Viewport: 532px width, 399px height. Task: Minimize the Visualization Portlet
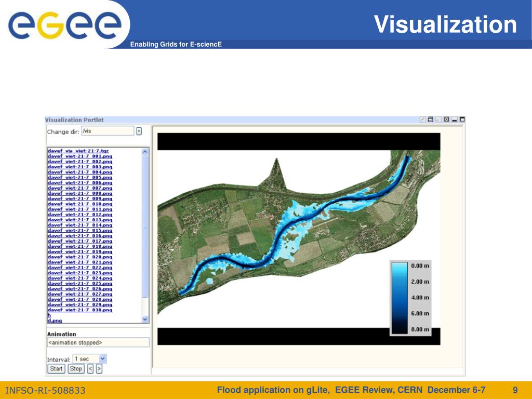pos(454,119)
